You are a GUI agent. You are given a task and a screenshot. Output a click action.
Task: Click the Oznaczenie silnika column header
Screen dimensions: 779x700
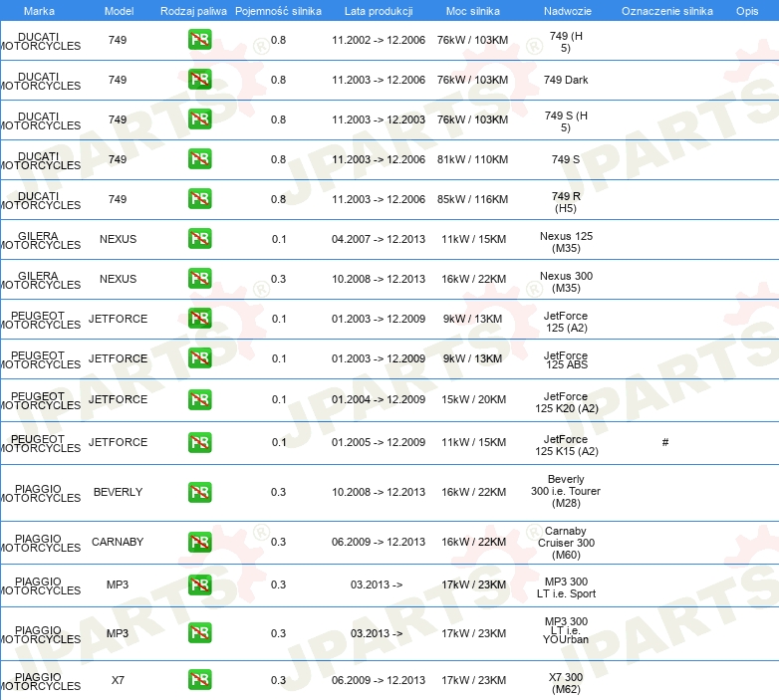(666, 11)
